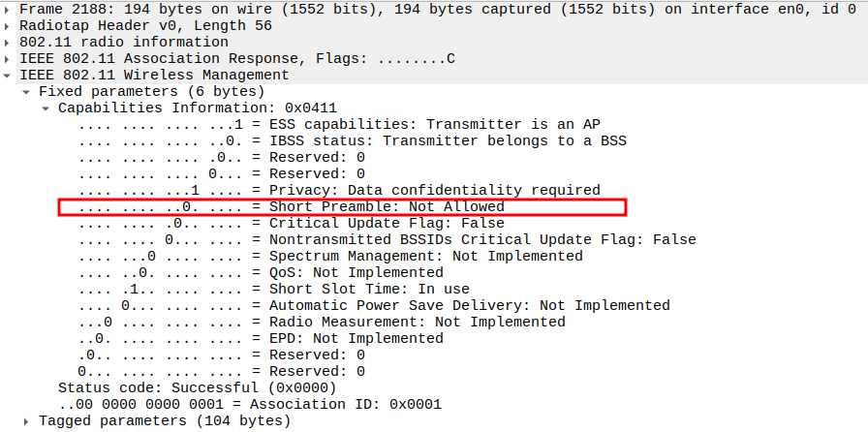
Task: Expand IEEE 802.11 Association Response section
Action: pos(9,59)
